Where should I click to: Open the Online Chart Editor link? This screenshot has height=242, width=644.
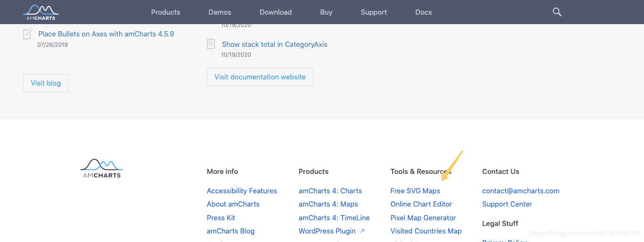[x=421, y=204]
